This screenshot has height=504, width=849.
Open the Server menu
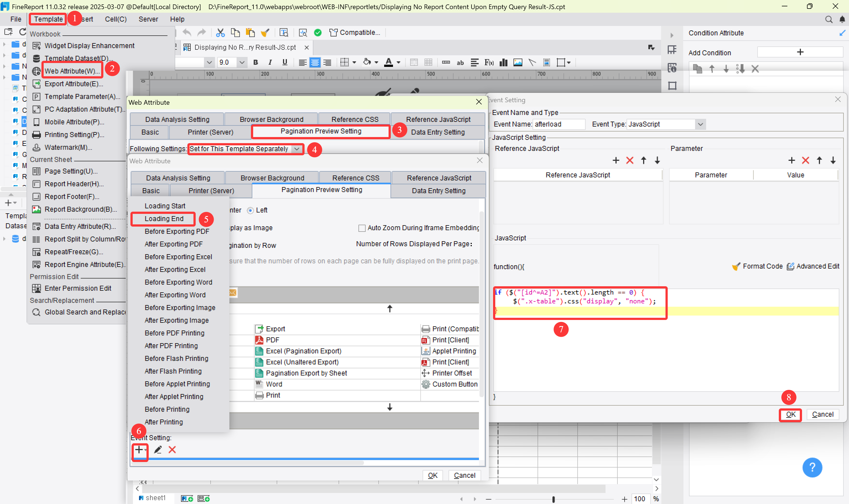click(x=148, y=19)
